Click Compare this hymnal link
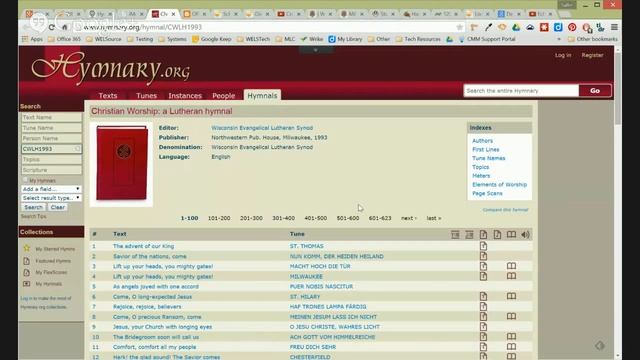This screenshot has height=360, width=640. 505,210
